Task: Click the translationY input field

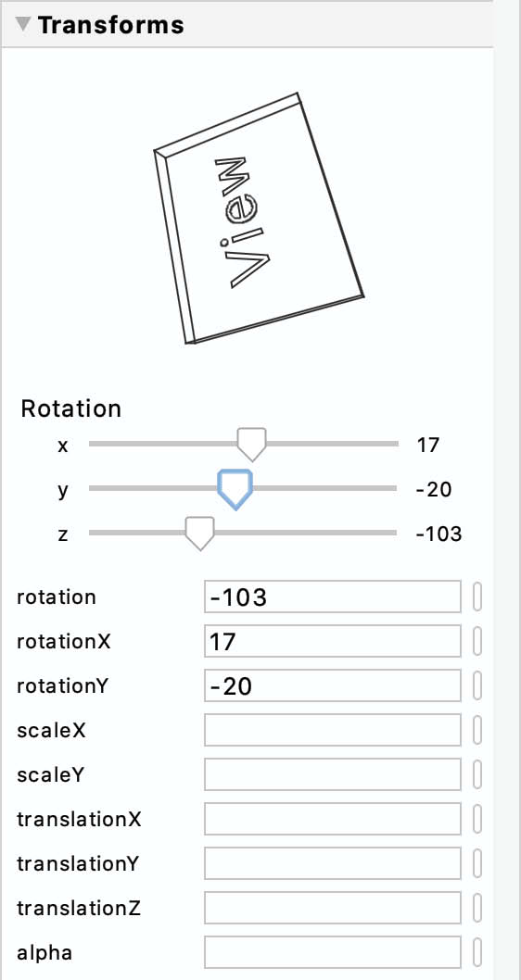Action: click(333, 863)
